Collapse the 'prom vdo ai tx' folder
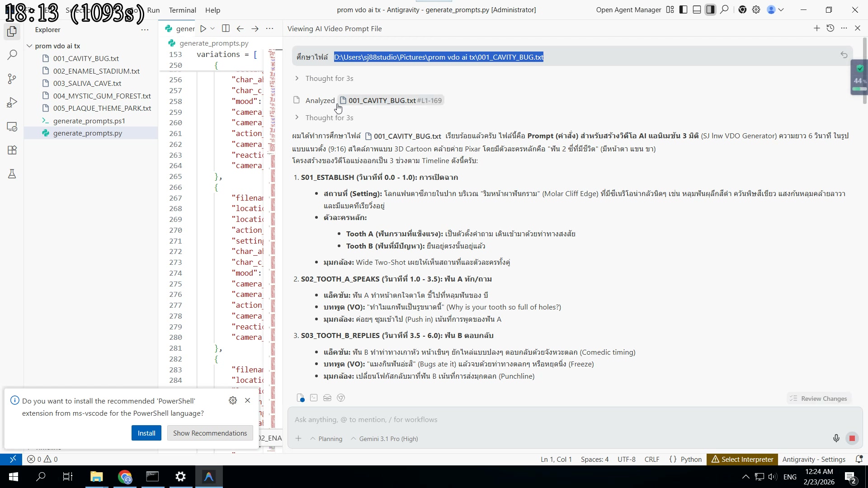 [30, 46]
